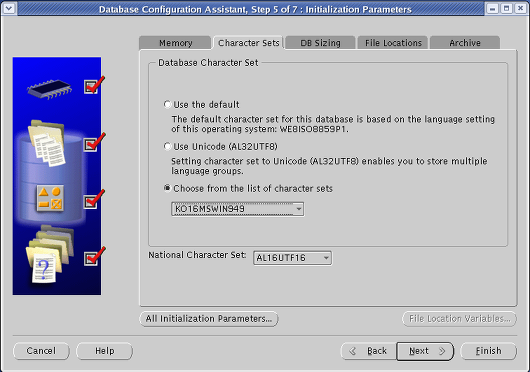Click the checkmark beside the shapes icon
The image size is (530, 372).
(x=94, y=199)
